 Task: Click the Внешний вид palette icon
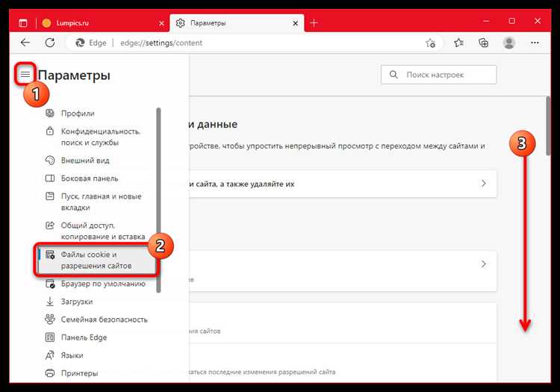tap(50, 160)
